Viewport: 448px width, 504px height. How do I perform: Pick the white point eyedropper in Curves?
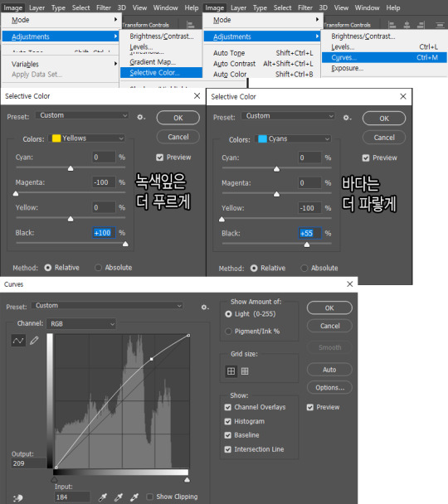tap(134, 497)
